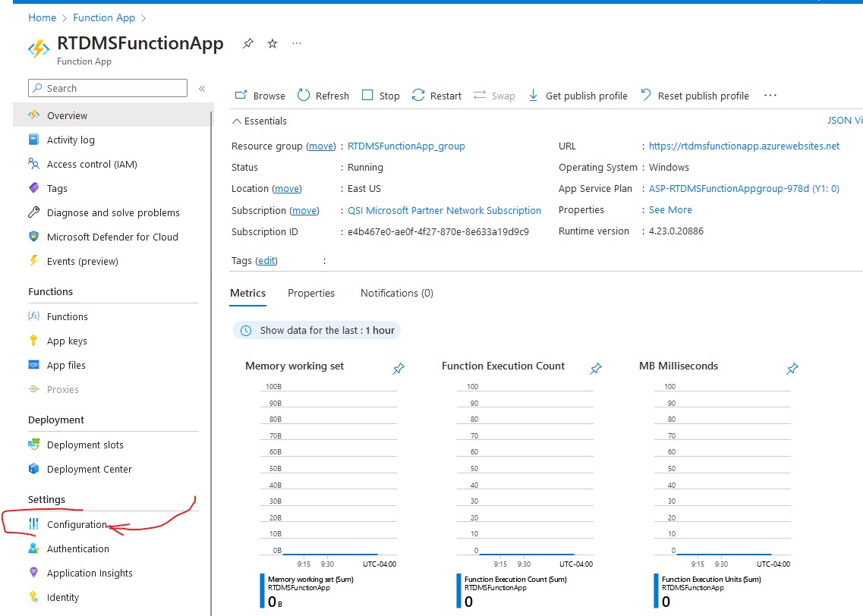
Task: Click the Configuration sliders icon
Action: [x=33, y=524]
